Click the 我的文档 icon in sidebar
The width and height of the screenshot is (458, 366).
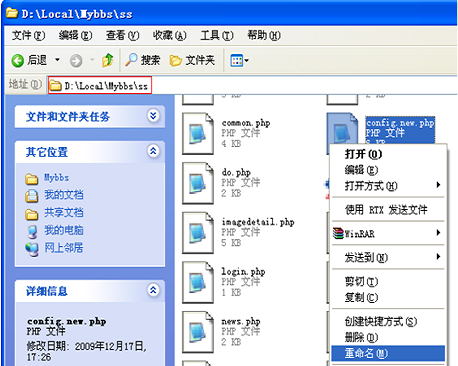click(32, 196)
